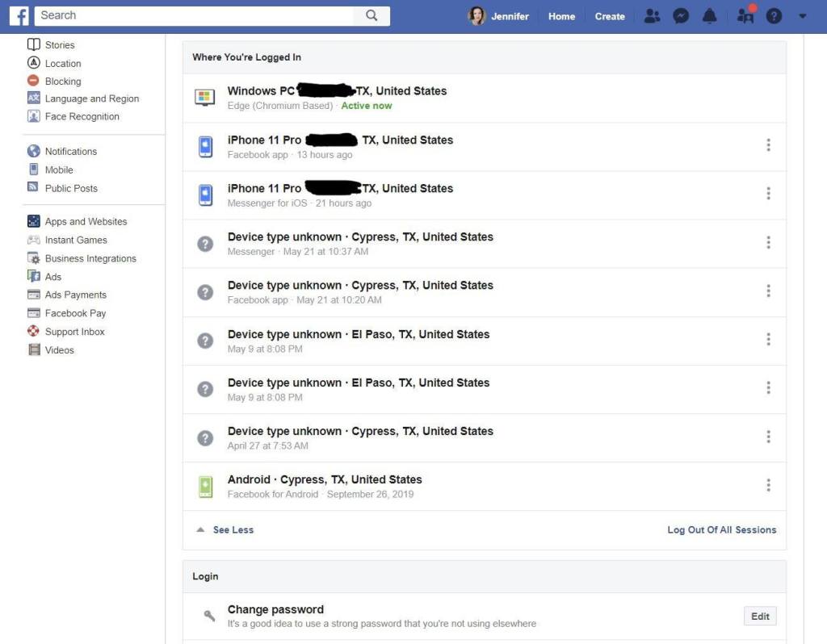
Task: Click into the Search input field
Action: coord(194,15)
